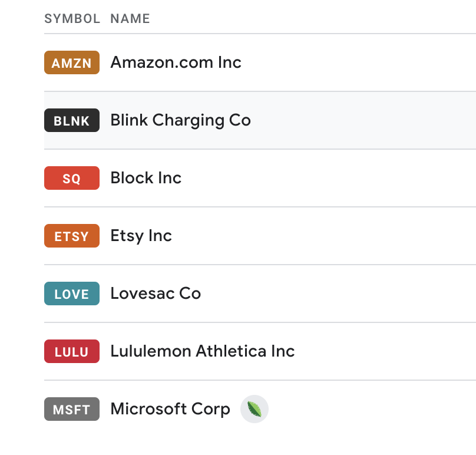Click the ETSY ticker badge
Image resolution: width=476 pixels, height=455 pixels.
pos(72,236)
